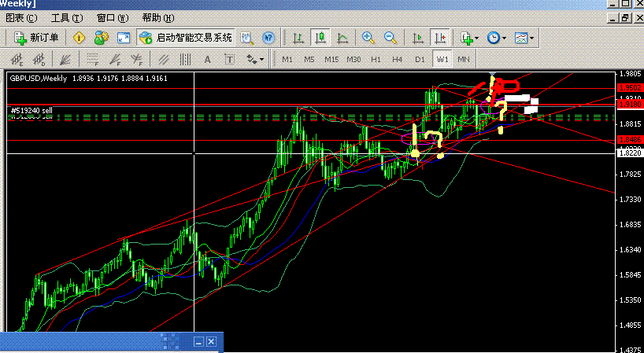Viewport: 644px width, 353px height.
Task: Click the 1.7330 price scale value
Action: (631, 199)
